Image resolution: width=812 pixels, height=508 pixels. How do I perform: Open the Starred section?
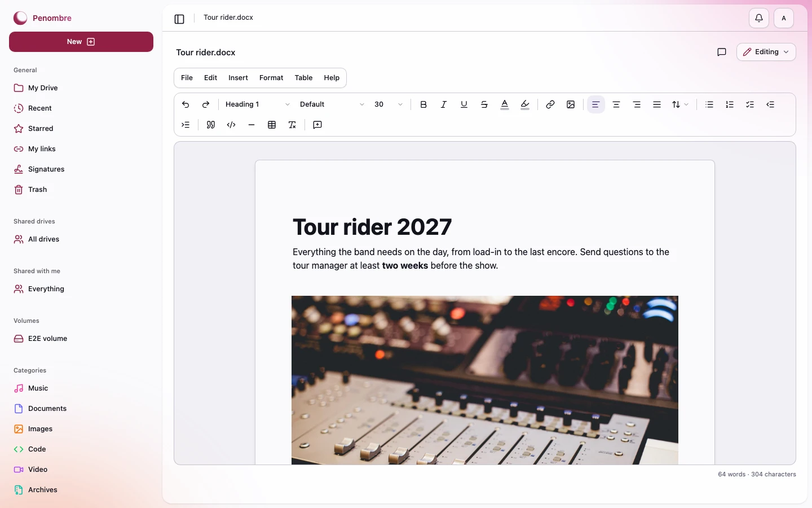click(x=81, y=129)
